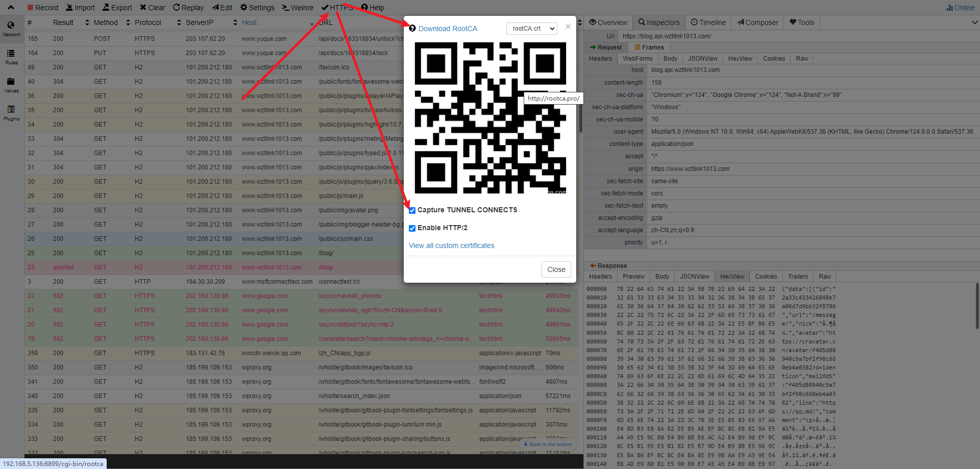Open the Rules panel in sidebar
This screenshot has height=469, width=980.
(x=11, y=57)
